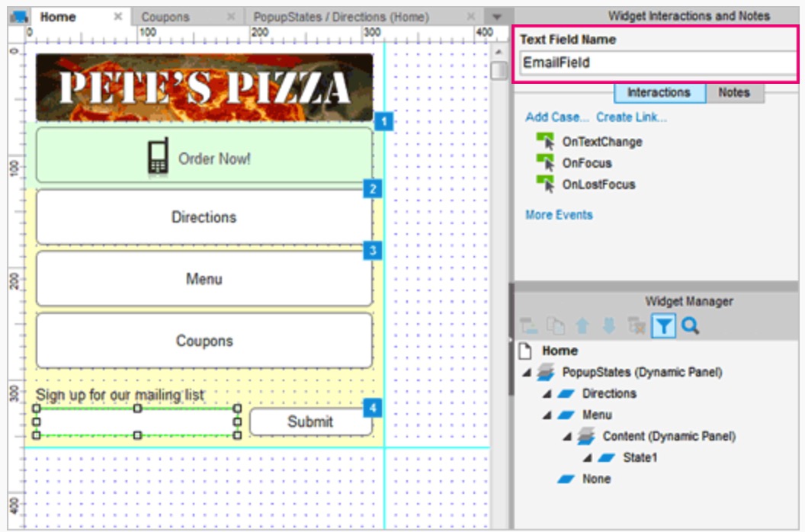
Task: Click the None state blue icon
Action: pos(566,479)
